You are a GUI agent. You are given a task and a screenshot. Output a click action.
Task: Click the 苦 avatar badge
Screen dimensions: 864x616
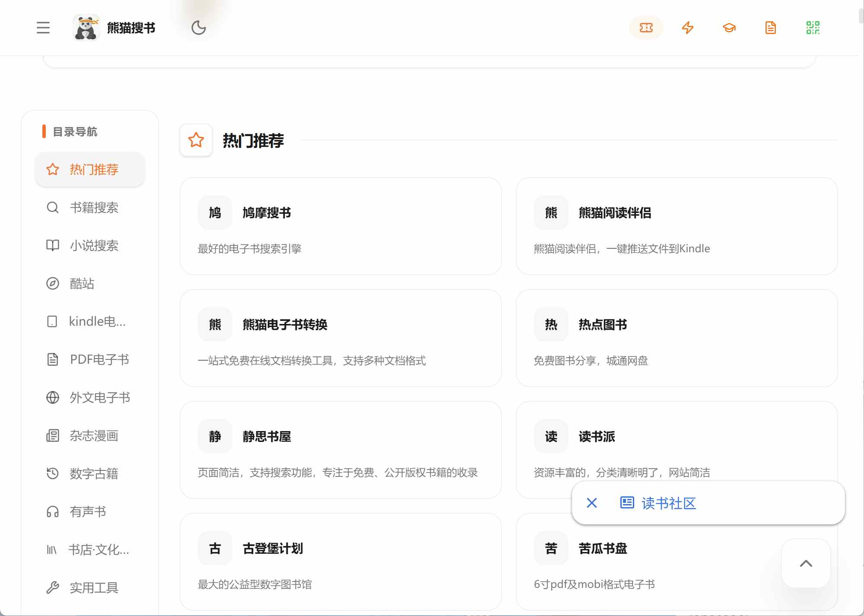point(551,548)
